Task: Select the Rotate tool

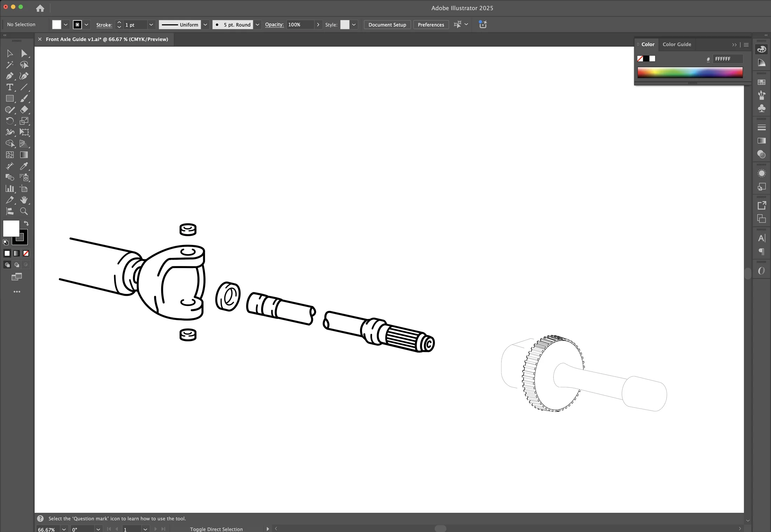Action: [10, 121]
